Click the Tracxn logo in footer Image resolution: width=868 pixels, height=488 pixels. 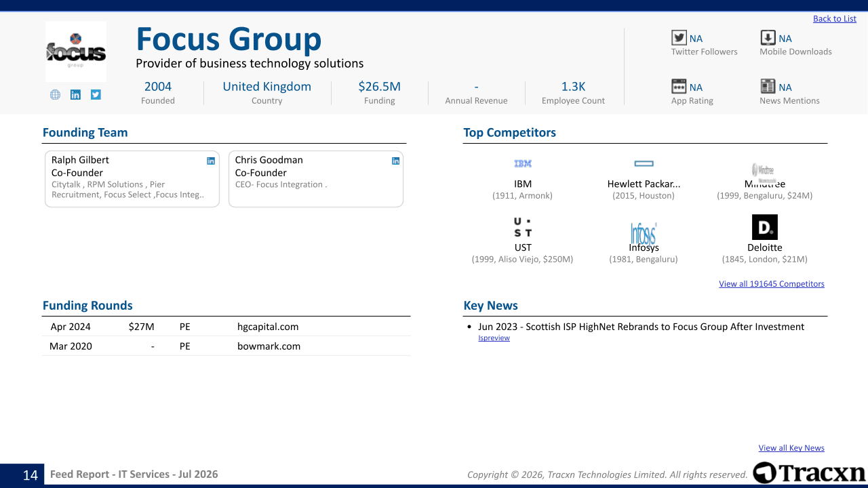click(809, 473)
